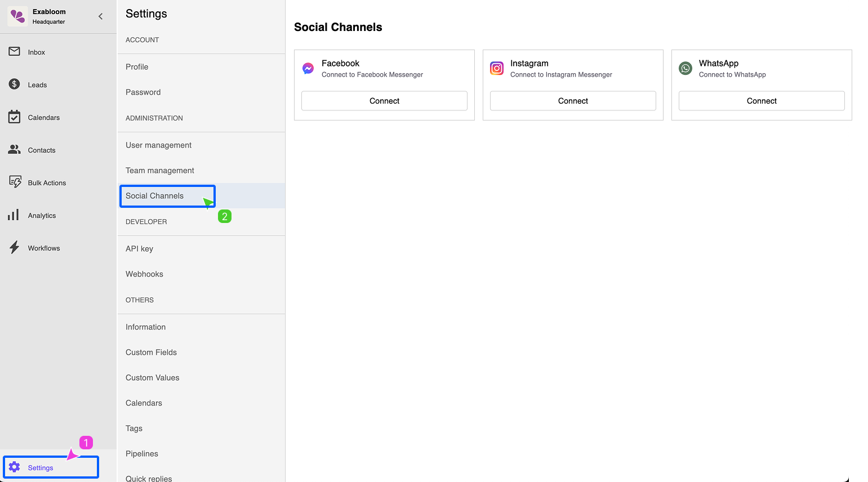Connect the WhatsApp channel
Screen dimensions: 868x482
click(762, 100)
